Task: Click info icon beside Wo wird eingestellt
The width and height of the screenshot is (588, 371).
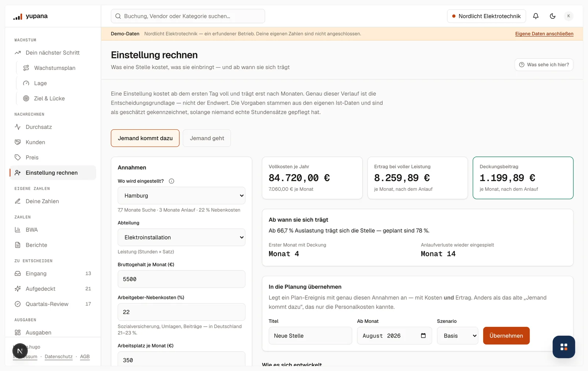Action: [171, 181]
